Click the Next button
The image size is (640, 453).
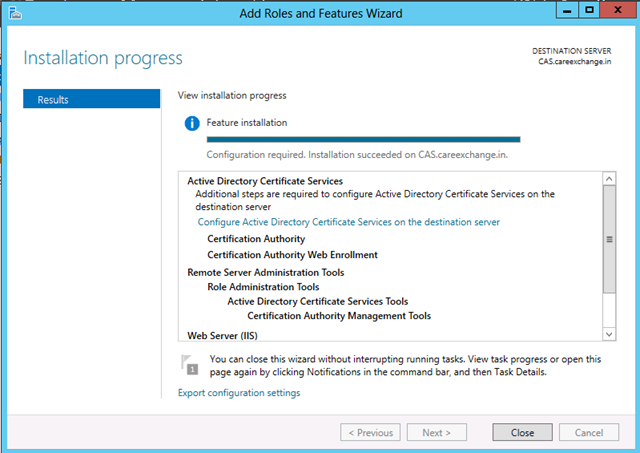437,432
